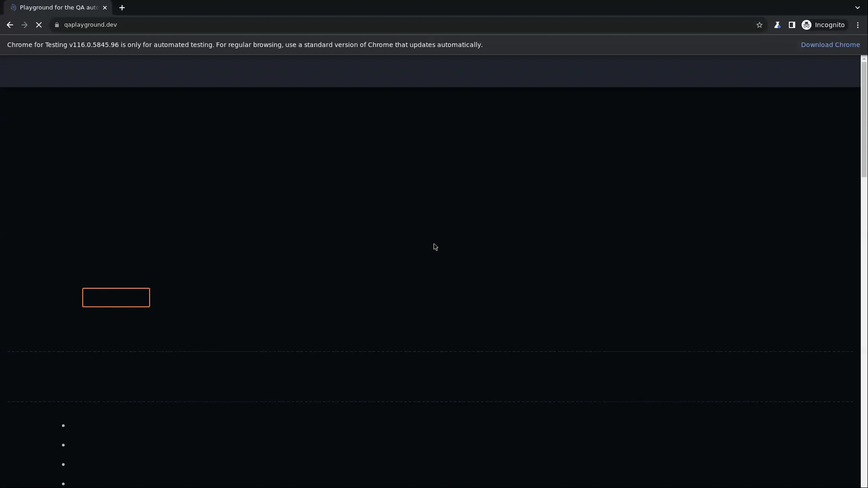The width and height of the screenshot is (868, 488).
Task: Open the Chrome Labs experiments flask icon
Action: [x=778, y=25]
